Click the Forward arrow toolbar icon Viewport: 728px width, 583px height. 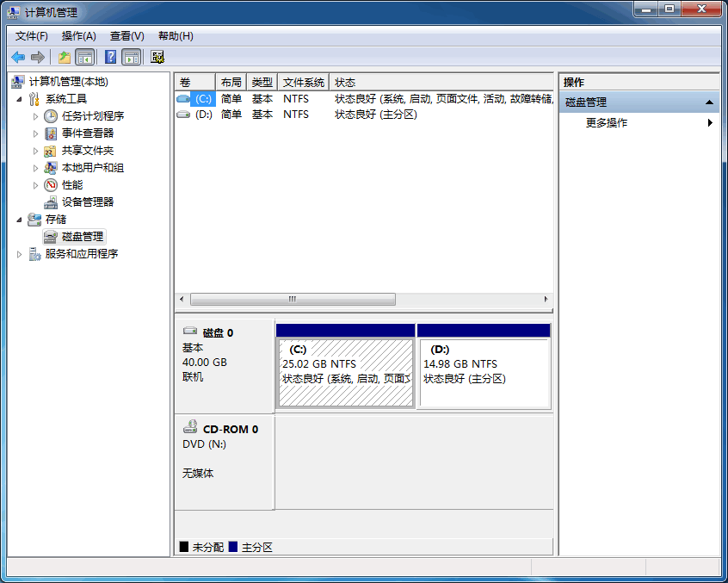[x=38, y=57]
